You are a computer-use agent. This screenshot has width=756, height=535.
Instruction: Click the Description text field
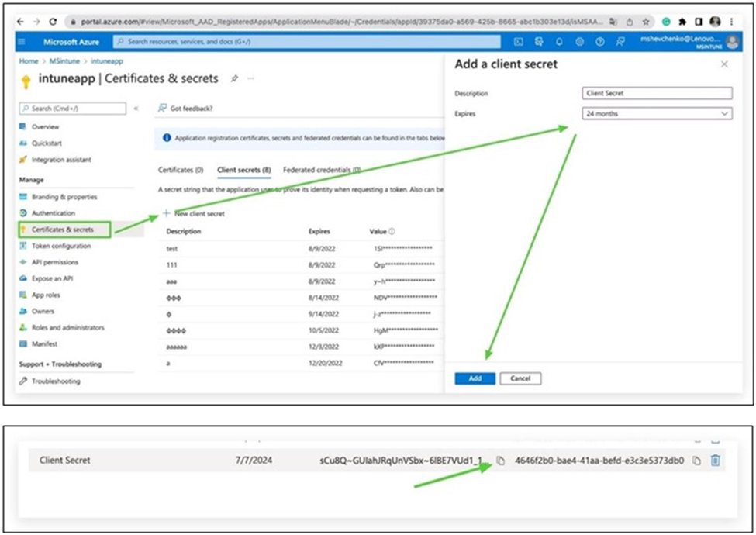pyautogui.click(x=656, y=93)
